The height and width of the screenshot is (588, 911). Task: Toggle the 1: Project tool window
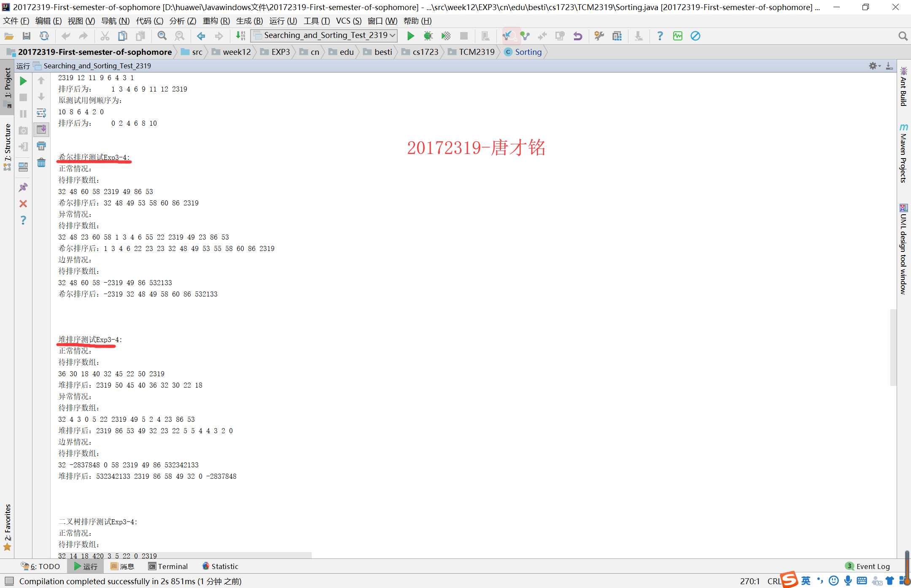point(7,87)
